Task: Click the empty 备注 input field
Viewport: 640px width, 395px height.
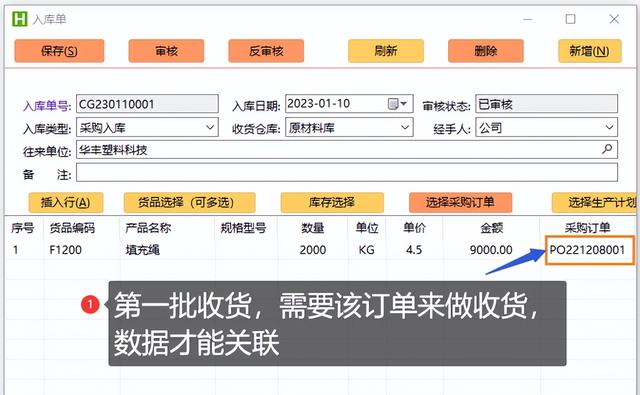Action: pyautogui.click(x=347, y=173)
